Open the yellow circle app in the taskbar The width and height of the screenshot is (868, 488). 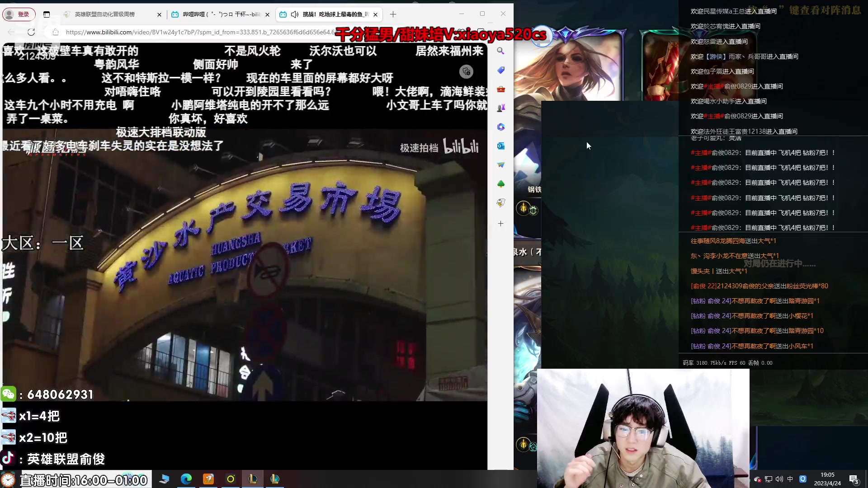coord(231,479)
